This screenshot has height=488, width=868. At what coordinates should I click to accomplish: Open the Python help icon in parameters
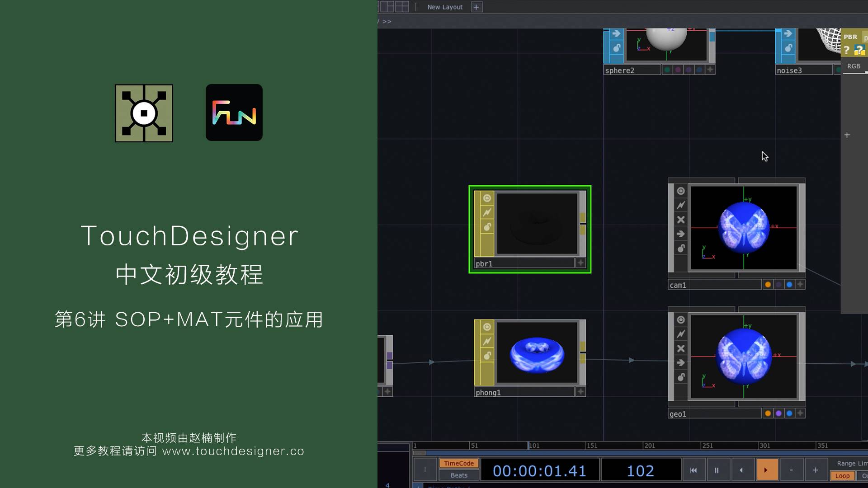859,50
